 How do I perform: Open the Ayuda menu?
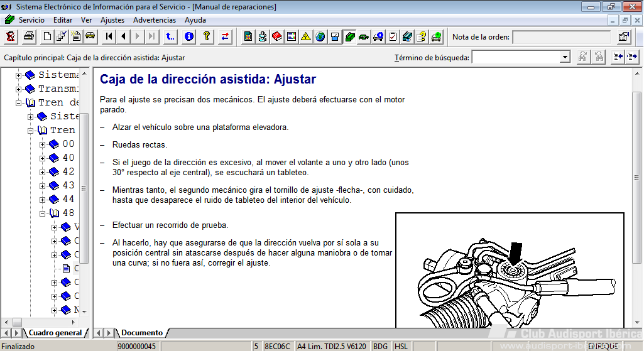195,20
